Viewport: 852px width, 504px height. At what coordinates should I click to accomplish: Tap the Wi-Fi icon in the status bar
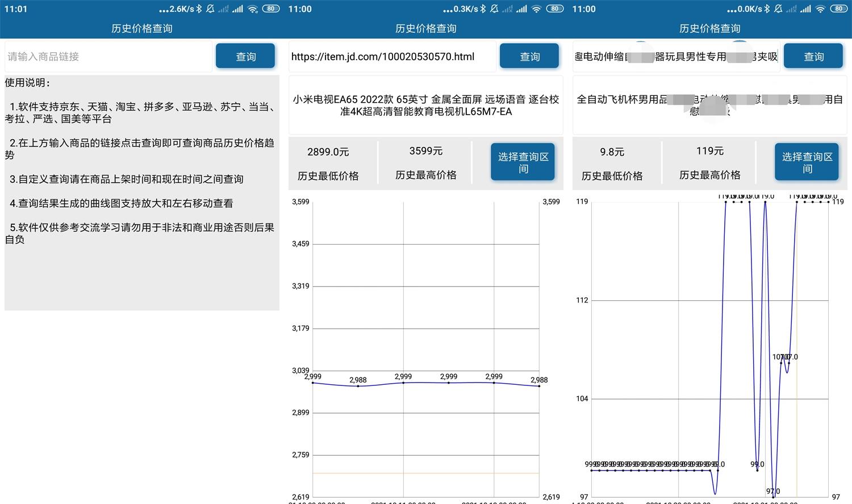pos(252,9)
